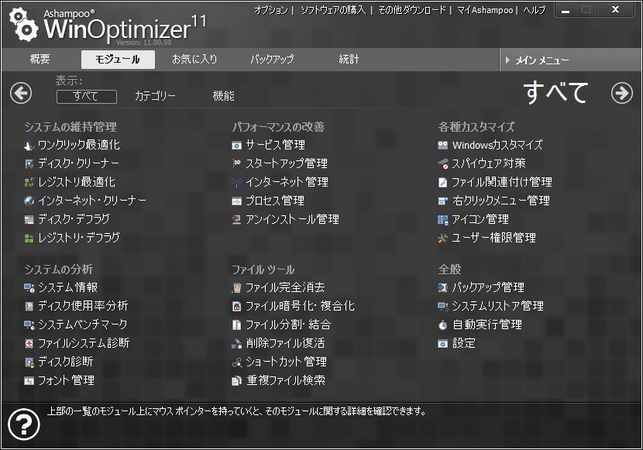The height and width of the screenshot is (450, 643).
Task: Click the ショートカット管理 icon
Action: point(237,362)
